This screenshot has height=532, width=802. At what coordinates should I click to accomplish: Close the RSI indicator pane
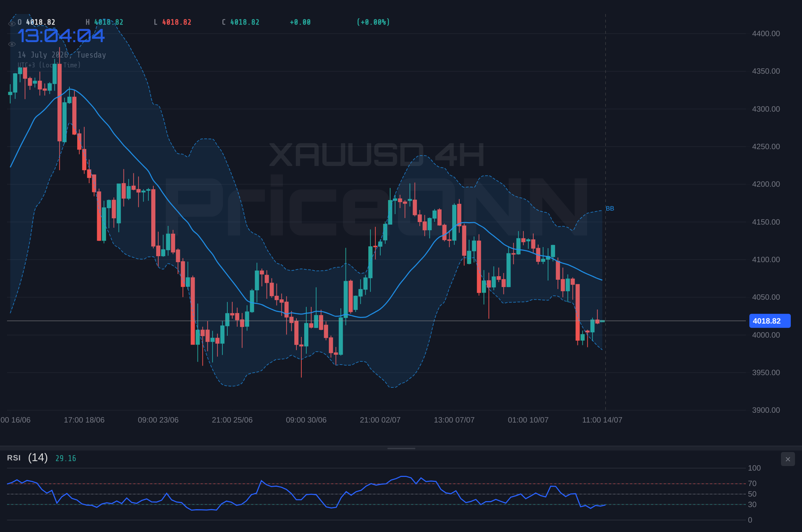(788, 459)
